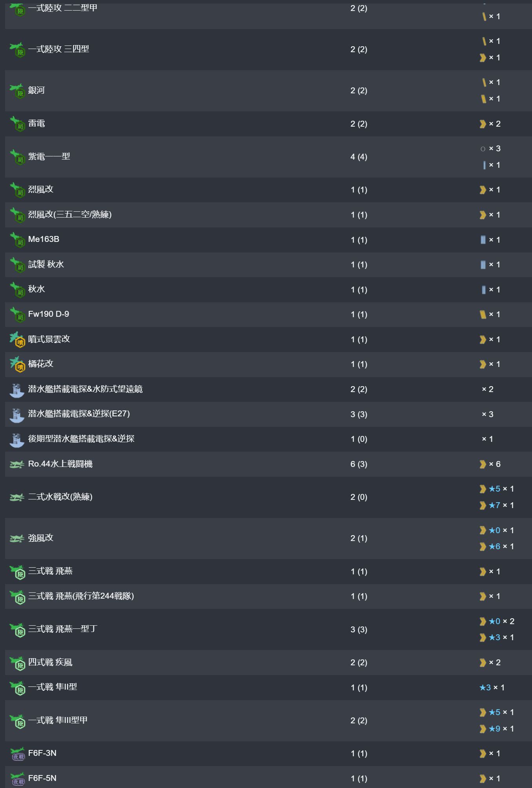Click the interceptor icon next to 雷電
The width and height of the screenshot is (532, 788).
17,124
